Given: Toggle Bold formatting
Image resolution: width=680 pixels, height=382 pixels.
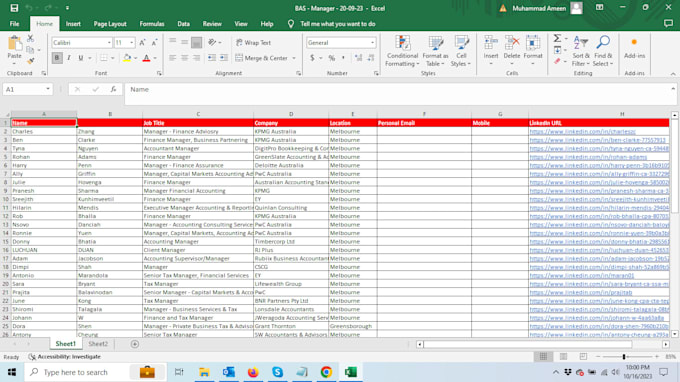Looking at the screenshot, I should click(57, 58).
